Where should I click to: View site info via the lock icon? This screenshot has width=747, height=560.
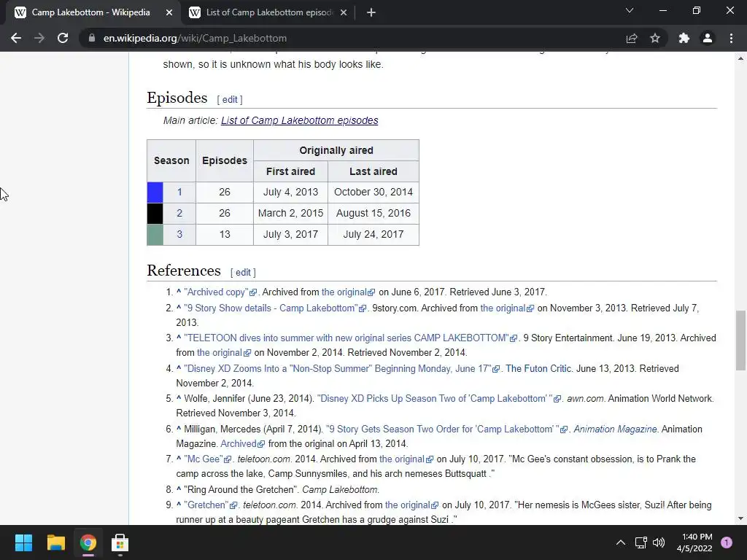pos(92,38)
